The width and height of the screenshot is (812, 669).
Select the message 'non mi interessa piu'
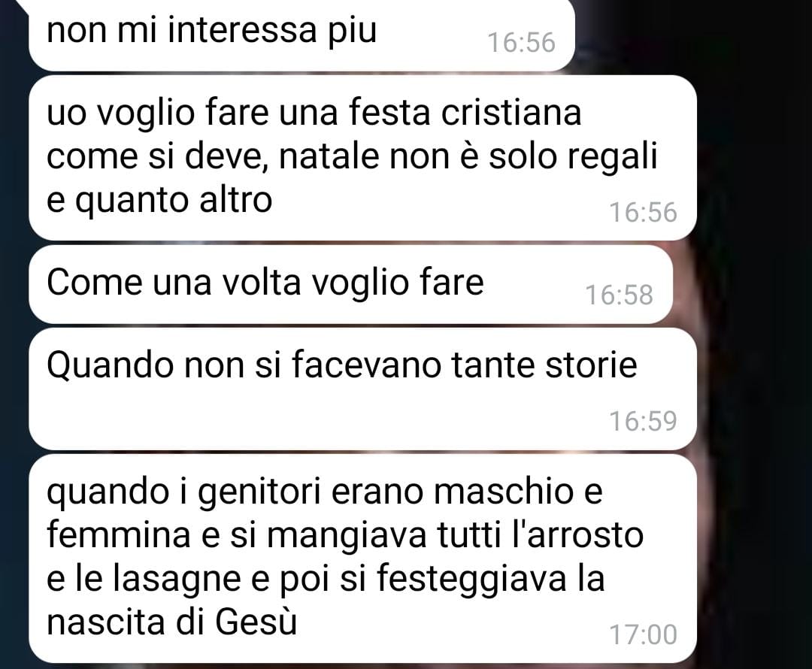pos(301,34)
